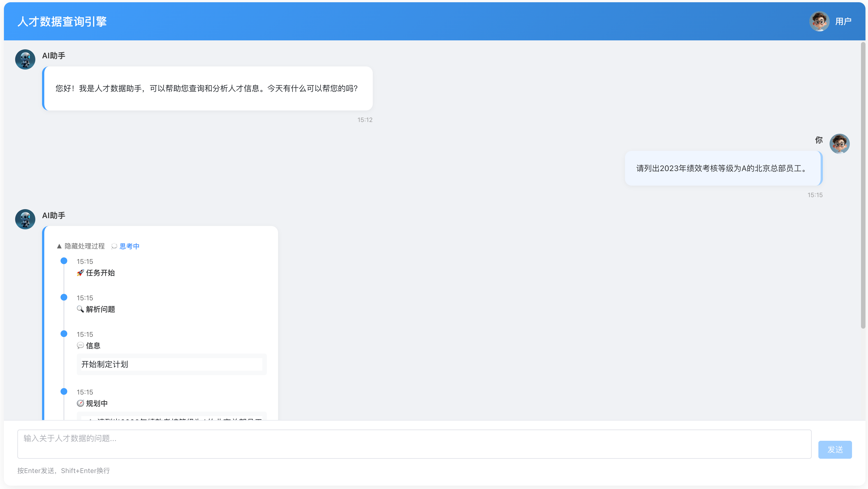Click the 按Enter发送 hint text

click(64, 470)
